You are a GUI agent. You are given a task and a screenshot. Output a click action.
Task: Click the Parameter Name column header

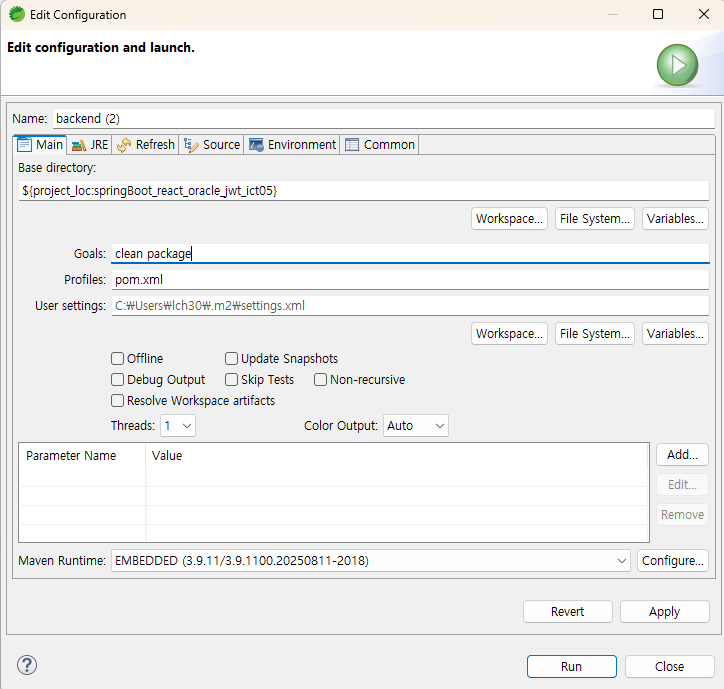click(x=82, y=456)
